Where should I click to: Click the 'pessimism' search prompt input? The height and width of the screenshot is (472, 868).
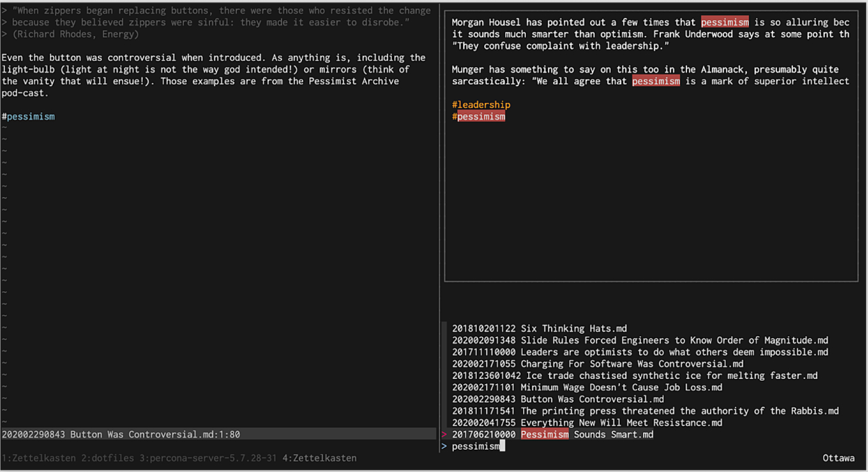pyautogui.click(x=476, y=447)
